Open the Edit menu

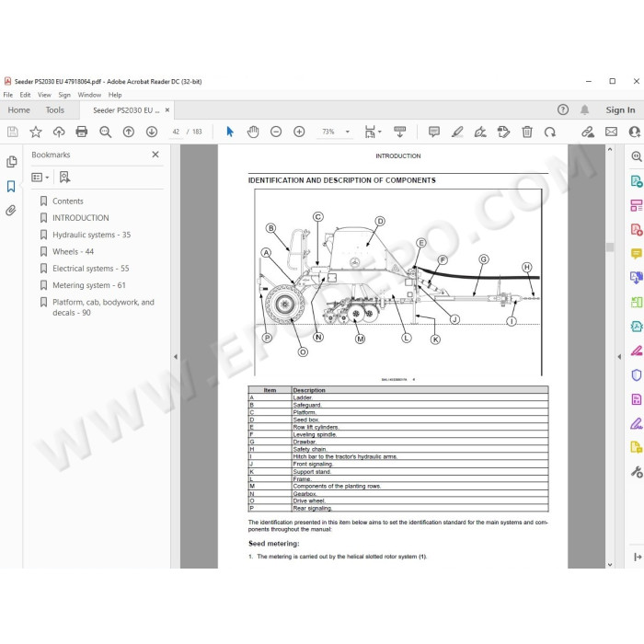(25, 95)
